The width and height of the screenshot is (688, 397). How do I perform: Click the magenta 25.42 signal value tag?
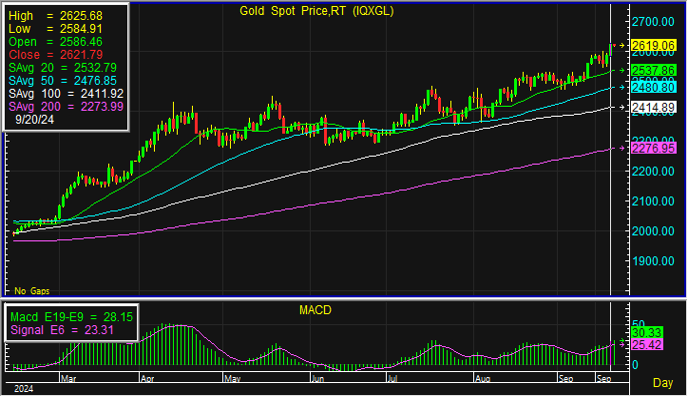point(647,344)
